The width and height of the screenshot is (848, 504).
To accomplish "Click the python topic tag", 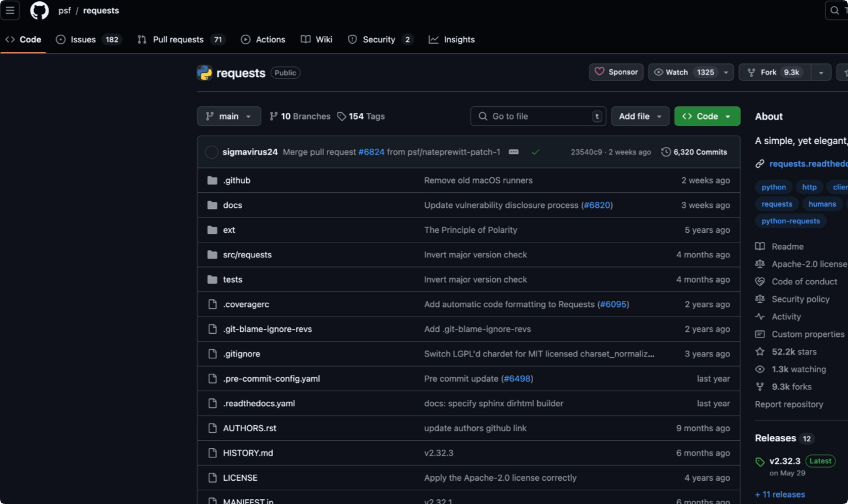I will (x=773, y=187).
